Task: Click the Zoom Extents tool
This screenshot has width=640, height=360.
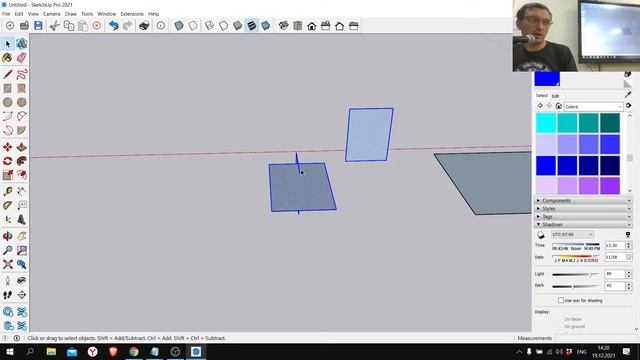Action: coord(8,264)
